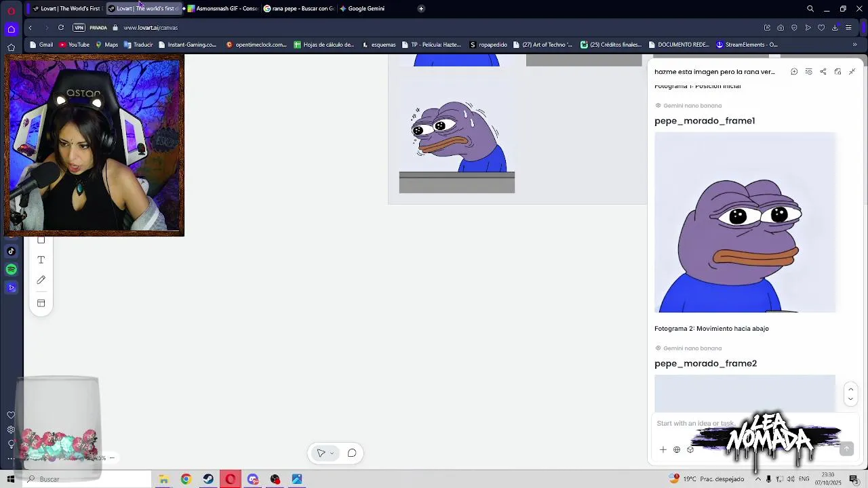Click the taskbar Buscar search box
The image size is (868, 488).
87,479
